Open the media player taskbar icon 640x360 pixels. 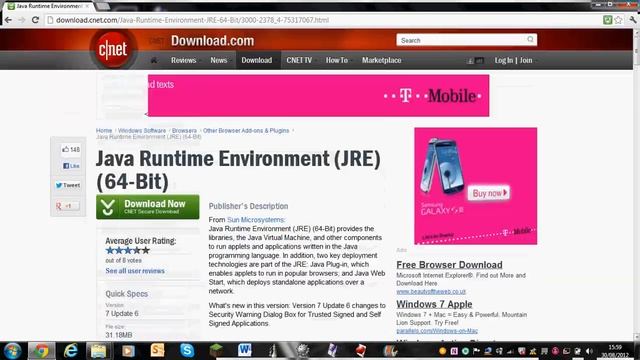[128, 351]
